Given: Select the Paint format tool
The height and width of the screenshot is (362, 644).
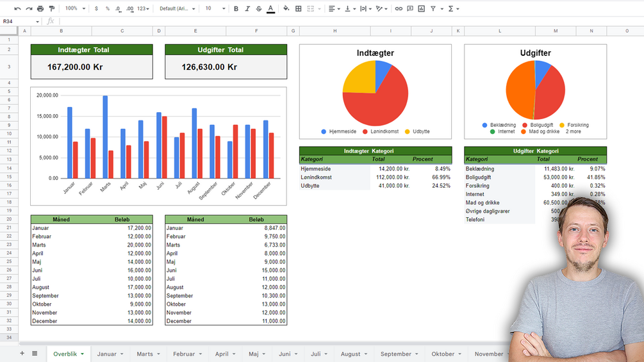Looking at the screenshot, I should tap(52, 8).
